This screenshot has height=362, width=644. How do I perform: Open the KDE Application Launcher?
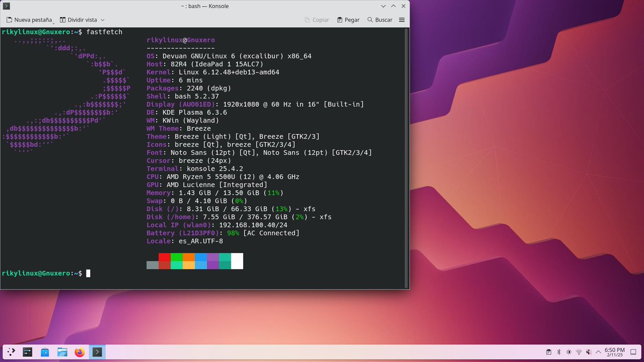[11, 352]
